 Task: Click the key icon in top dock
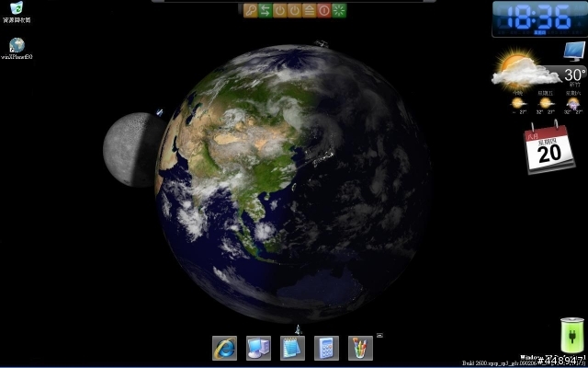coord(251,11)
